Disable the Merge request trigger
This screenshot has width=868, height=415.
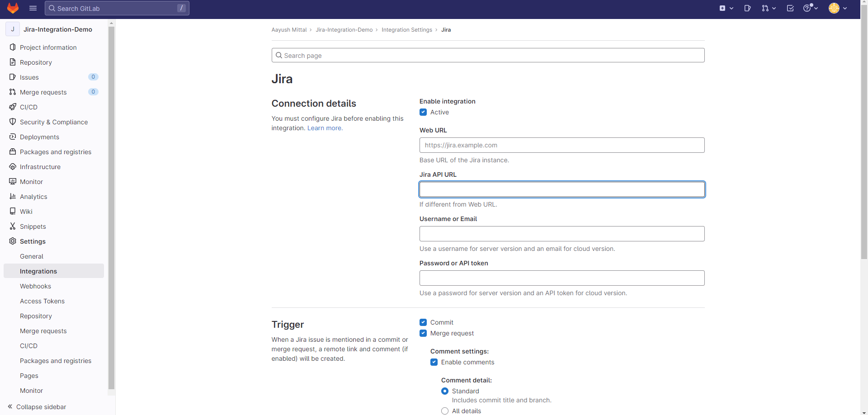(x=423, y=333)
